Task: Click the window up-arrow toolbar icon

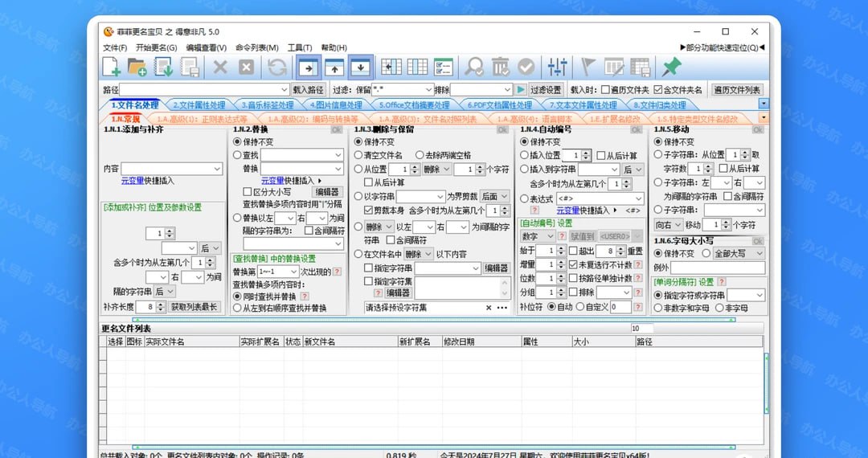Action: 334,67
